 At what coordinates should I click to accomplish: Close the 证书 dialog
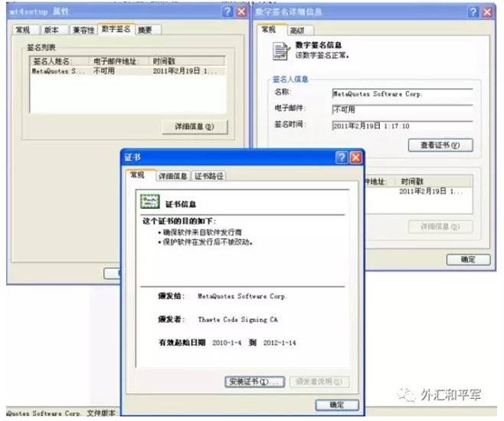(356, 158)
